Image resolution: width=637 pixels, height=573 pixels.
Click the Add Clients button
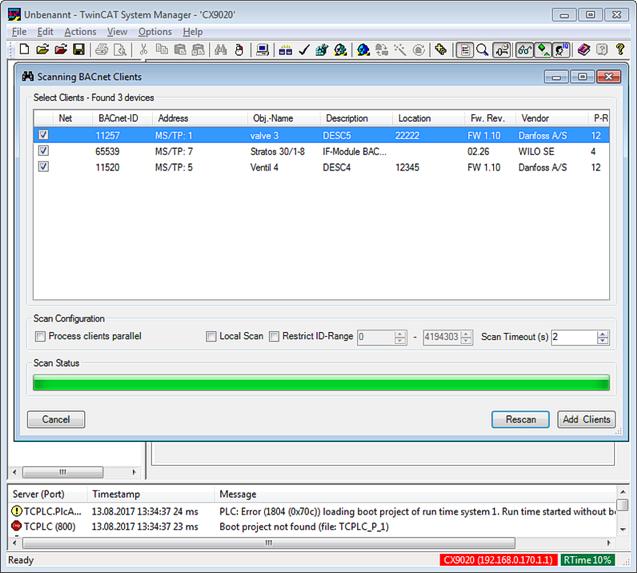tap(586, 419)
